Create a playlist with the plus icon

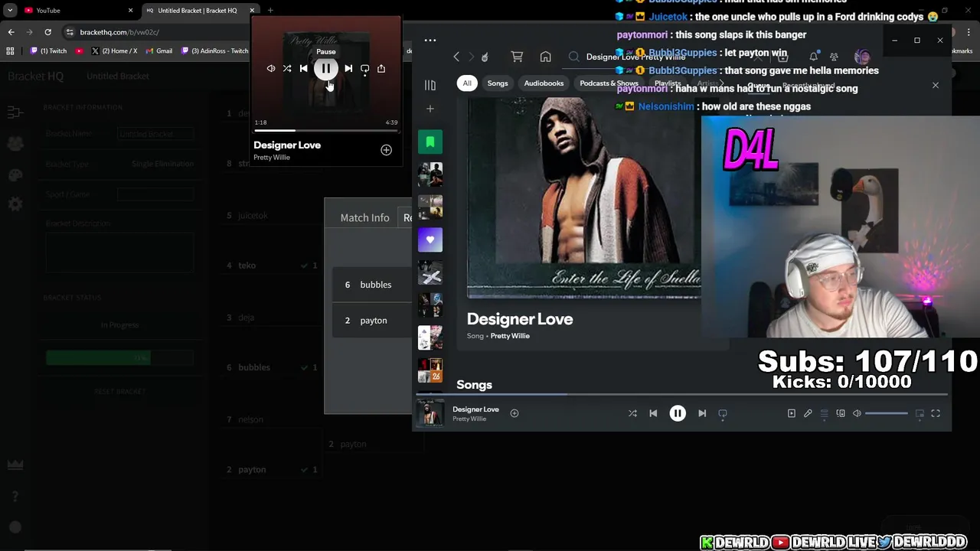coord(430,109)
